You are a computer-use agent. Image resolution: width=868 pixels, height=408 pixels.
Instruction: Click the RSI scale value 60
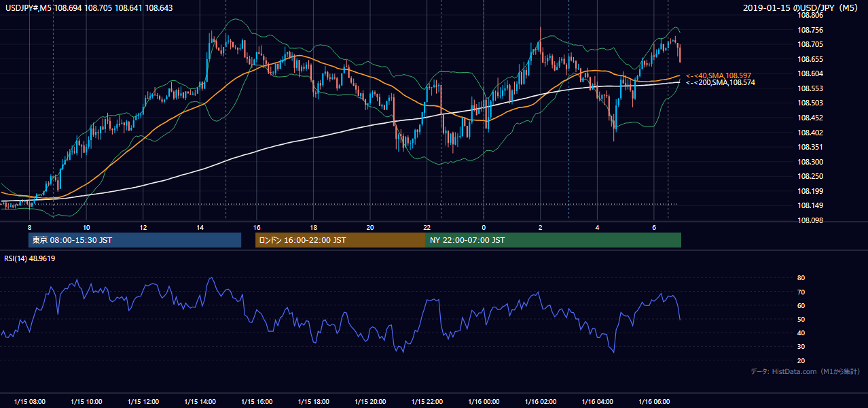click(x=801, y=305)
